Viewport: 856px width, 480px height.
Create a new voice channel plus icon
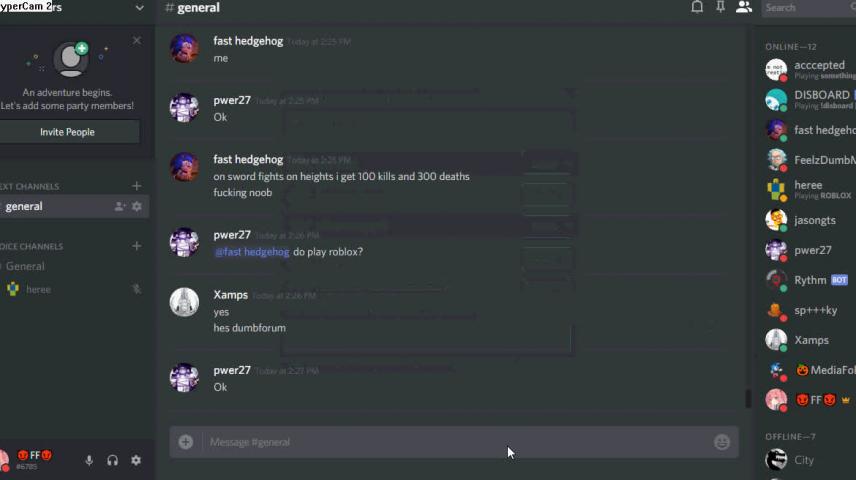pyautogui.click(x=136, y=246)
